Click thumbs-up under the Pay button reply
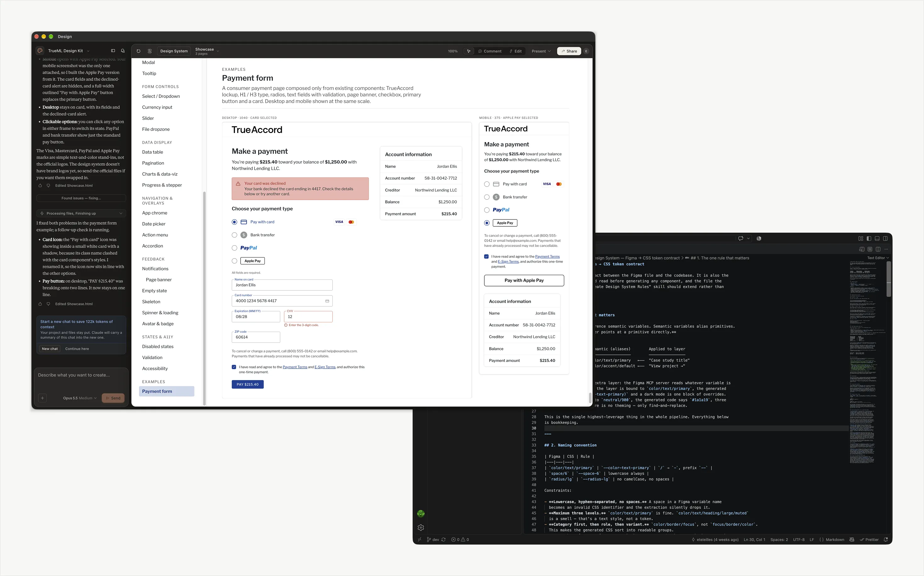The image size is (924, 576). pos(40,304)
